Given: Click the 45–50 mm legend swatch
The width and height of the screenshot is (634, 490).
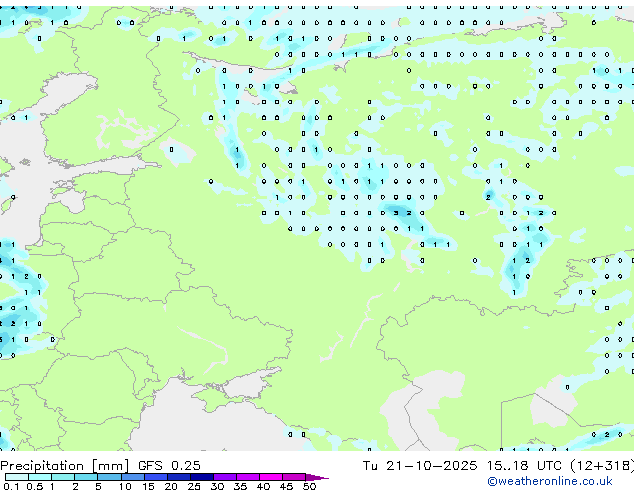Looking at the screenshot, I should coord(294,477).
